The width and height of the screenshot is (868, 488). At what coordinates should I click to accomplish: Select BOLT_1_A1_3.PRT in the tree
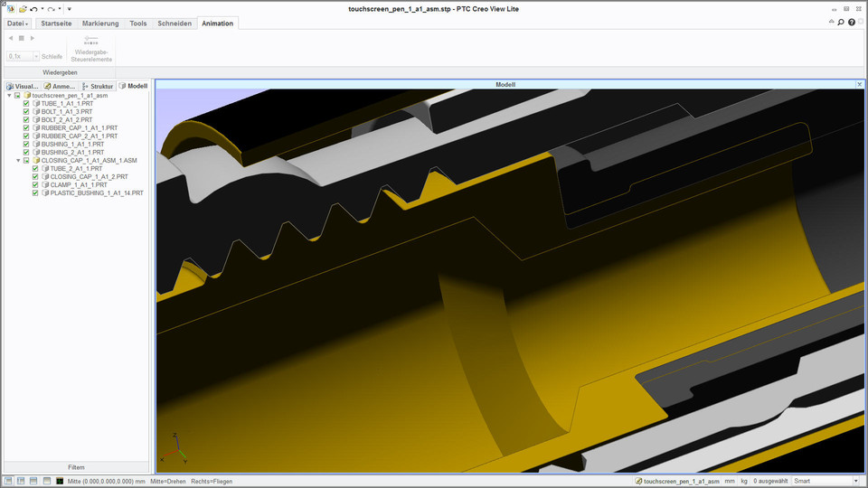pyautogui.click(x=67, y=112)
